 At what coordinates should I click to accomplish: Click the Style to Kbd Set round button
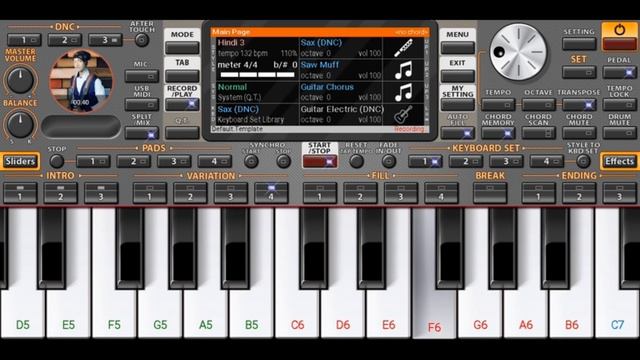[583, 161]
